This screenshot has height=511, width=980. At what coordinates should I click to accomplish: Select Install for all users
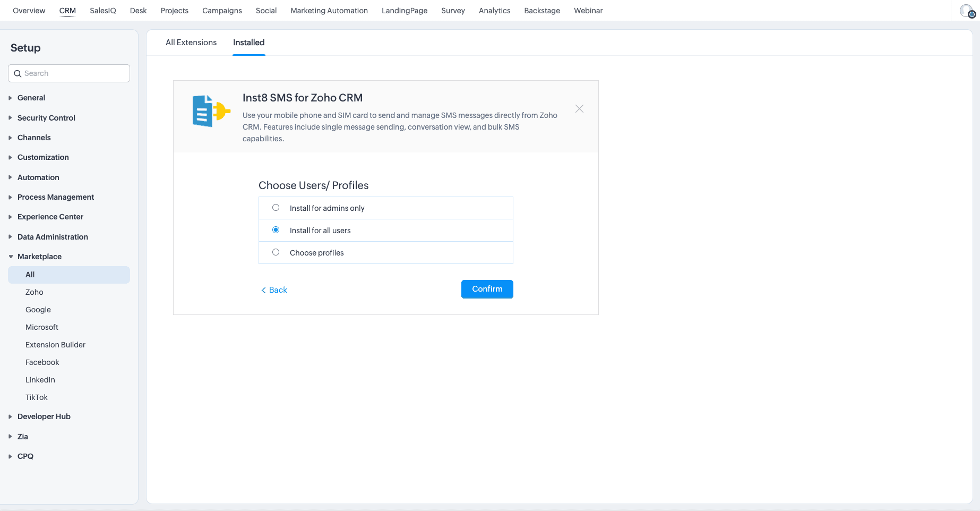point(276,230)
